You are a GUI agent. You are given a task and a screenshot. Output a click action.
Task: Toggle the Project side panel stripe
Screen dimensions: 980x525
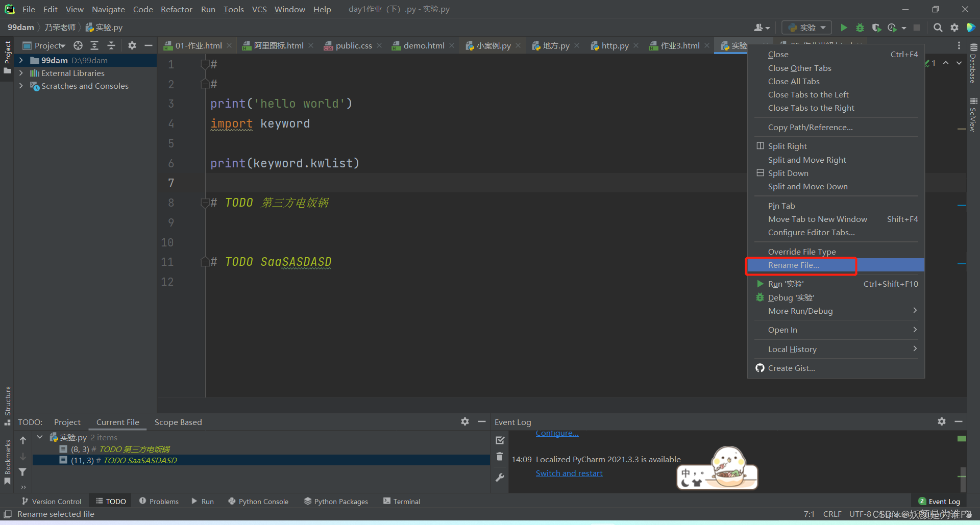(x=8, y=57)
